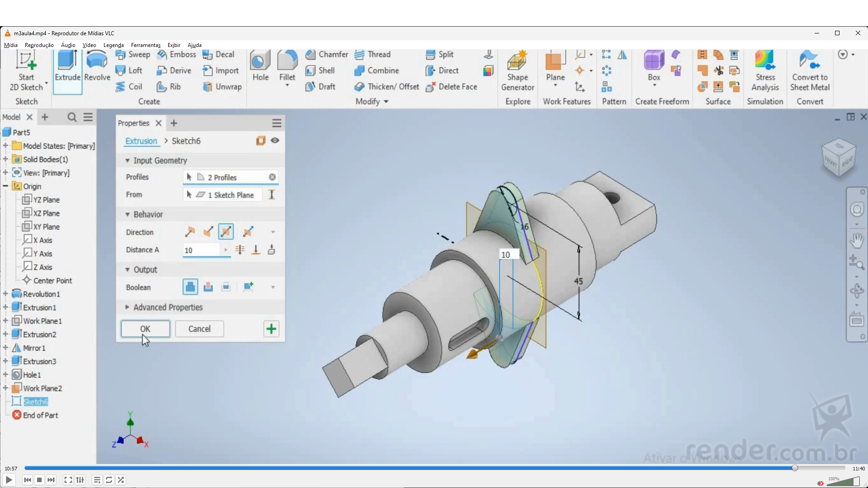The height and width of the screenshot is (488, 868).
Task: Select symmetric extrude direction
Action: 226,232
